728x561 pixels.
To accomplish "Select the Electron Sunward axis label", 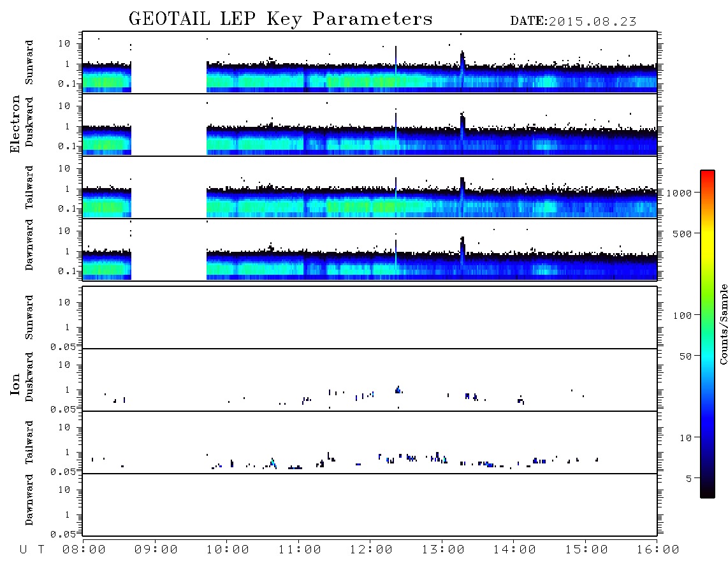I will click(x=29, y=62).
